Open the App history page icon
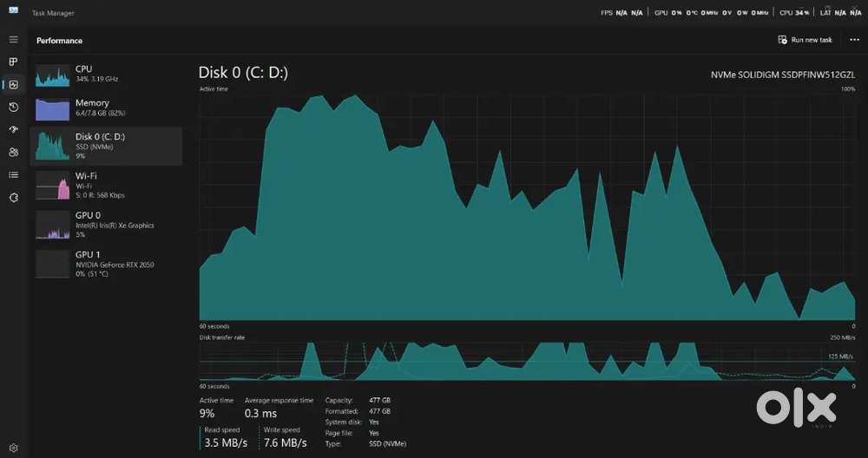Screen dimensions: 868x458 tap(13, 108)
